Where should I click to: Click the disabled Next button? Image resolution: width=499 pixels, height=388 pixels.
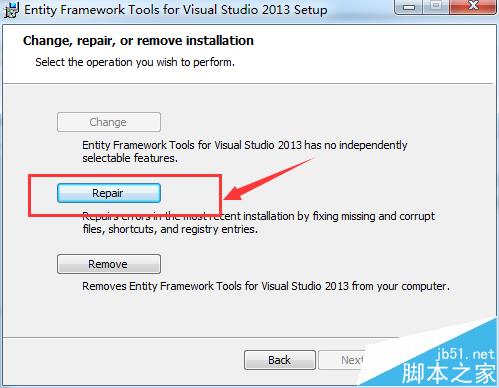coord(343,360)
